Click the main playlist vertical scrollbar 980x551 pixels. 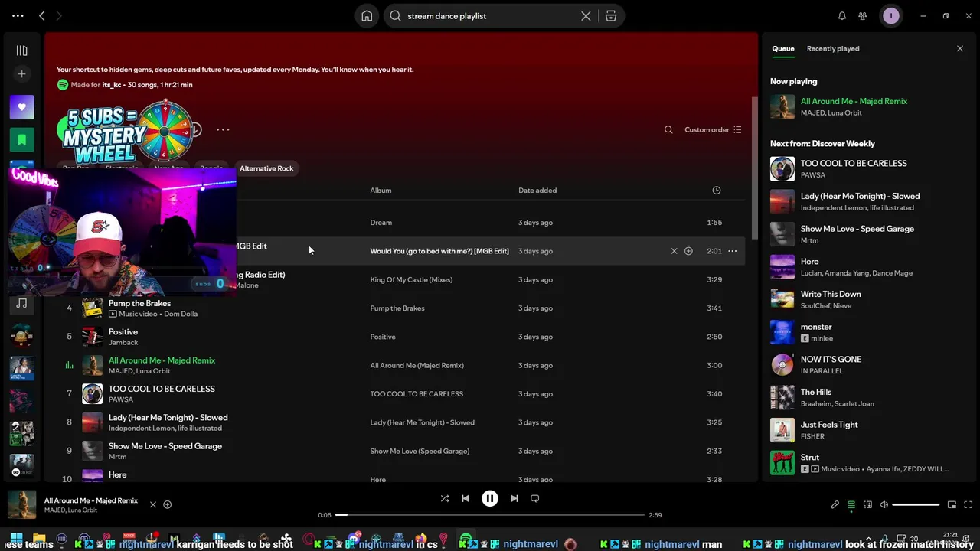tap(754, 167)
